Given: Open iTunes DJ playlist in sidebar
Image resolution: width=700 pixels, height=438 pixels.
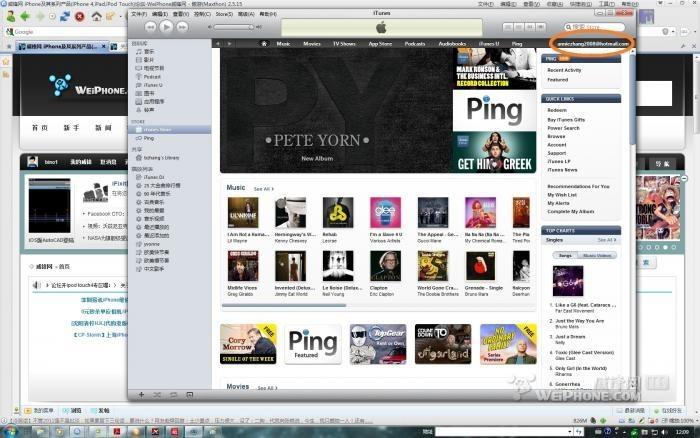Looking at the screenshot, I should [x=154, y=177].
